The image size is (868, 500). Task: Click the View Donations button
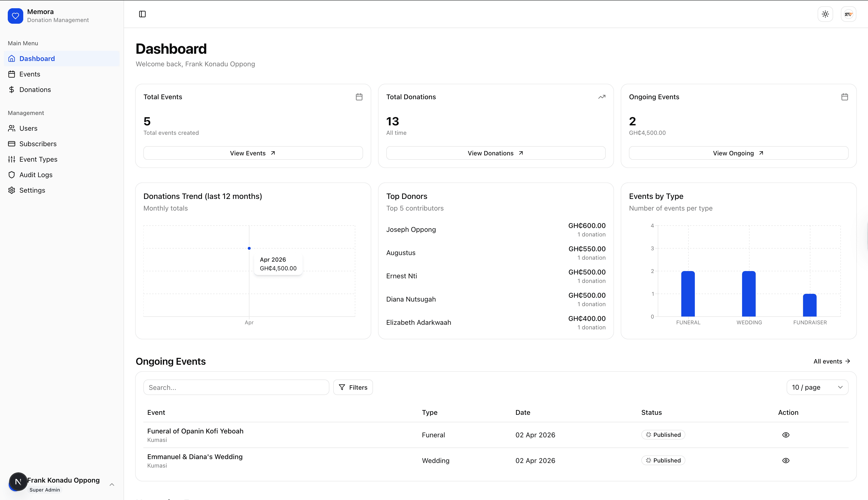[496, 153]
